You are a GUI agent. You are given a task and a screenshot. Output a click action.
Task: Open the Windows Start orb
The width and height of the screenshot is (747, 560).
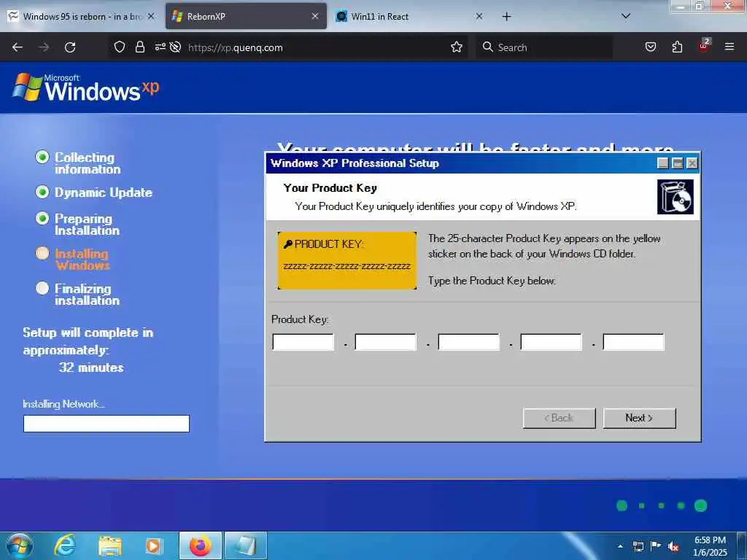19,545
